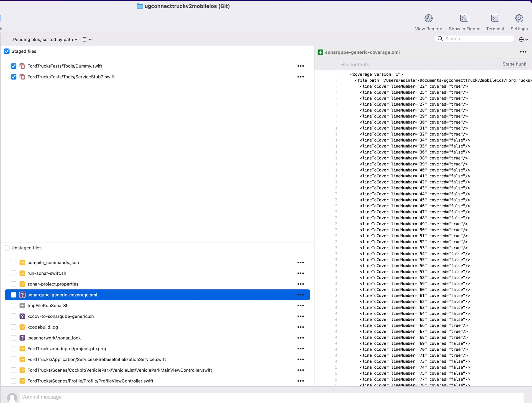532x403 pixels.
Task: Click the three-dot menu for xcodebuild.log
Action: tap(300, 327)
